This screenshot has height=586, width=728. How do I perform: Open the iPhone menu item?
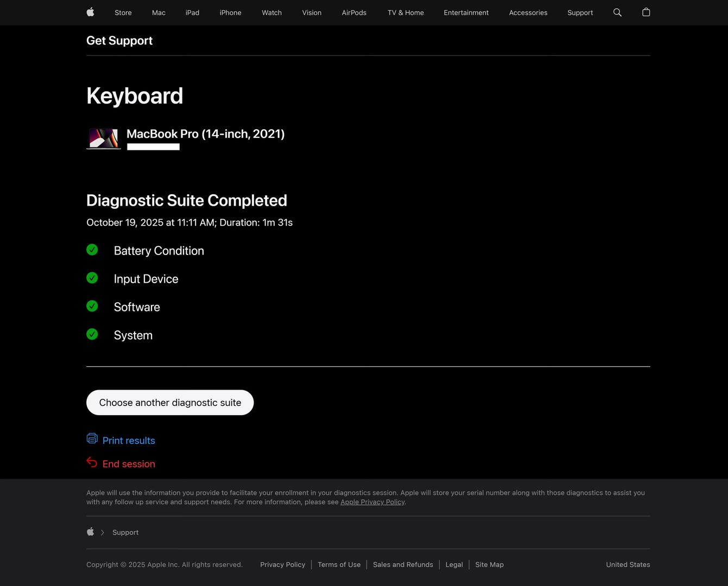coord(230,12)
